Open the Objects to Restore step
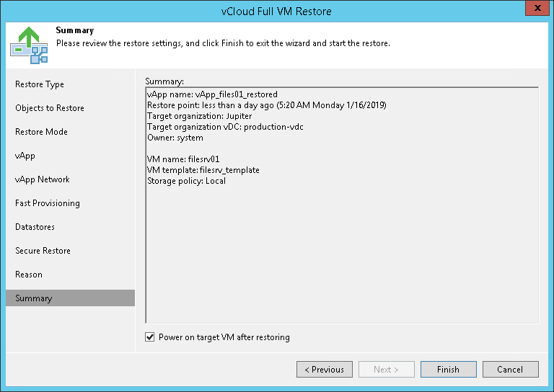Viewport: 554px width, 392px height. [50, 108]
